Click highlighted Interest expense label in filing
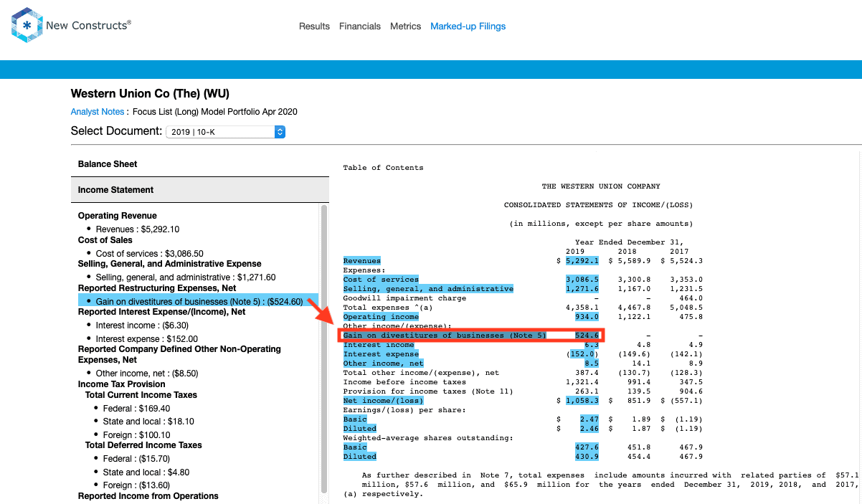 click(x=381, y=354)
